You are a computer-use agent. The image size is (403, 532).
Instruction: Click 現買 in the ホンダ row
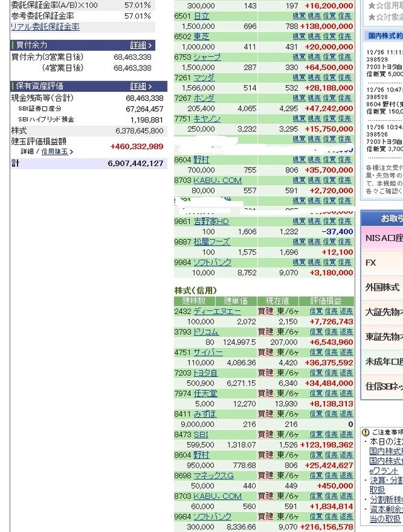[299, 98]
